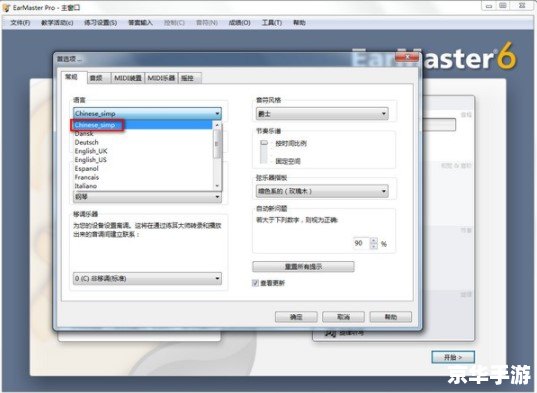Image resolution: width=537 pixels, height=393 pixels.
Task: Click the rightmost button of the bottom dialog row
Action: [391, 317]
